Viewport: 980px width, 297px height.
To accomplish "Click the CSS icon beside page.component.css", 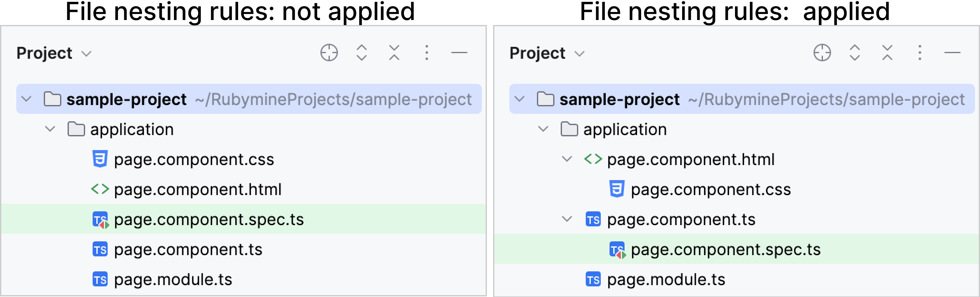I will coord(100,159).
